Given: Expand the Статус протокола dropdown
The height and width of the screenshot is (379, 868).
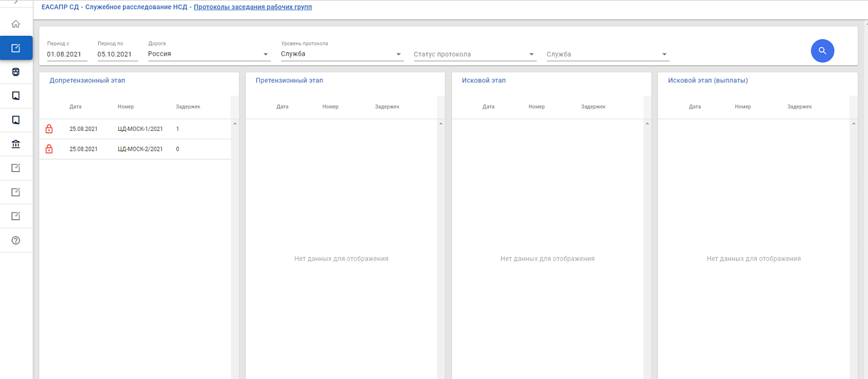Looking at the screenshot, I should click(x=475, y=54).
